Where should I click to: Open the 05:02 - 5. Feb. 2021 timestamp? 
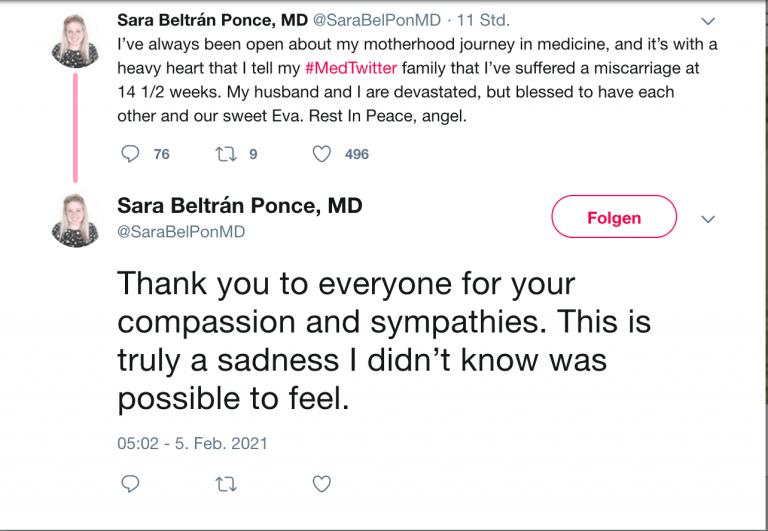tap(193, 442)
